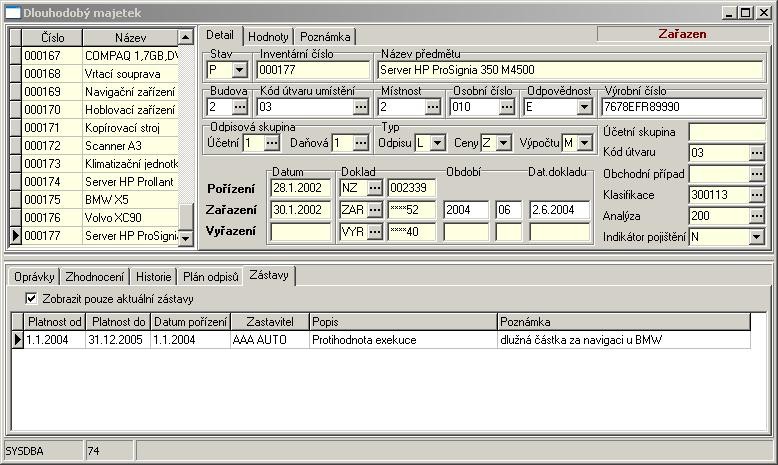Click the Klasifikace ellipsis button

click(x=756, y=194)
